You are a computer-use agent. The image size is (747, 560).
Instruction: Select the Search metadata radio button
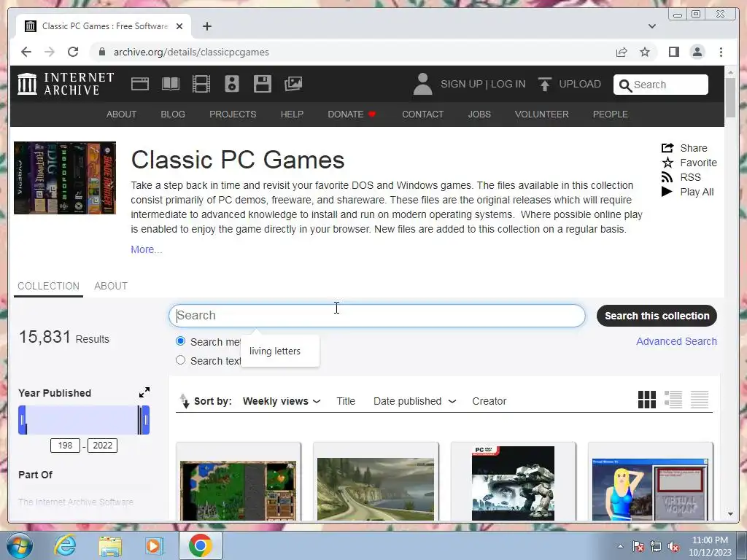click(x=181, y=341)
